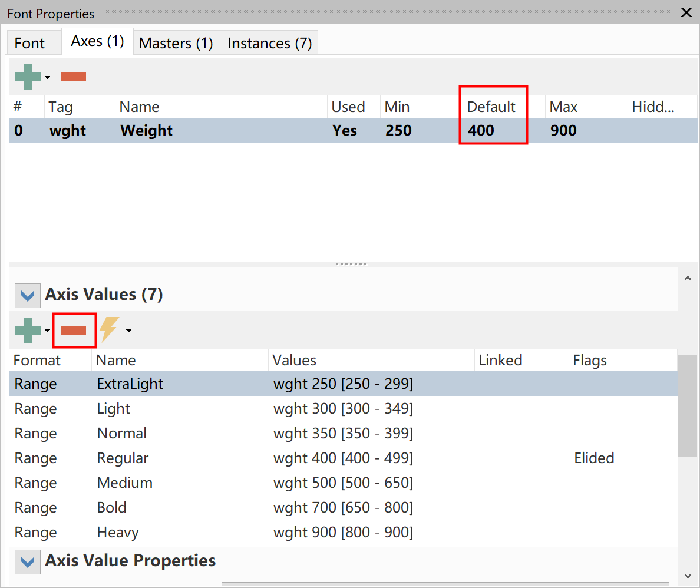
Task: Select the Bold axis value row
Action: pos(344,508)
